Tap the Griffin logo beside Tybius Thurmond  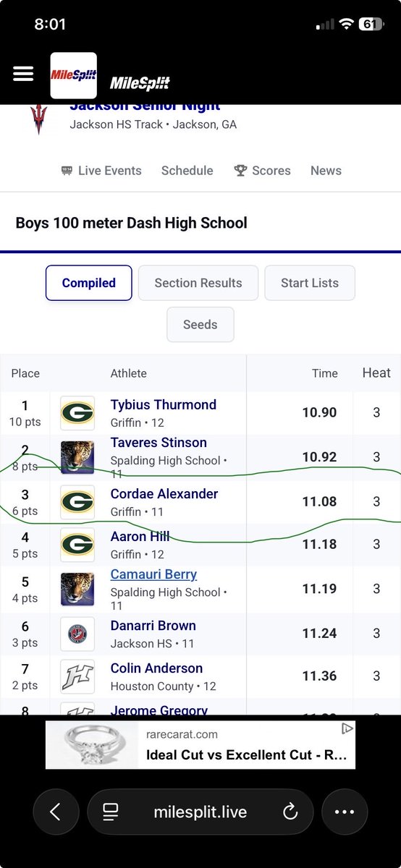[x=77, y=413]
